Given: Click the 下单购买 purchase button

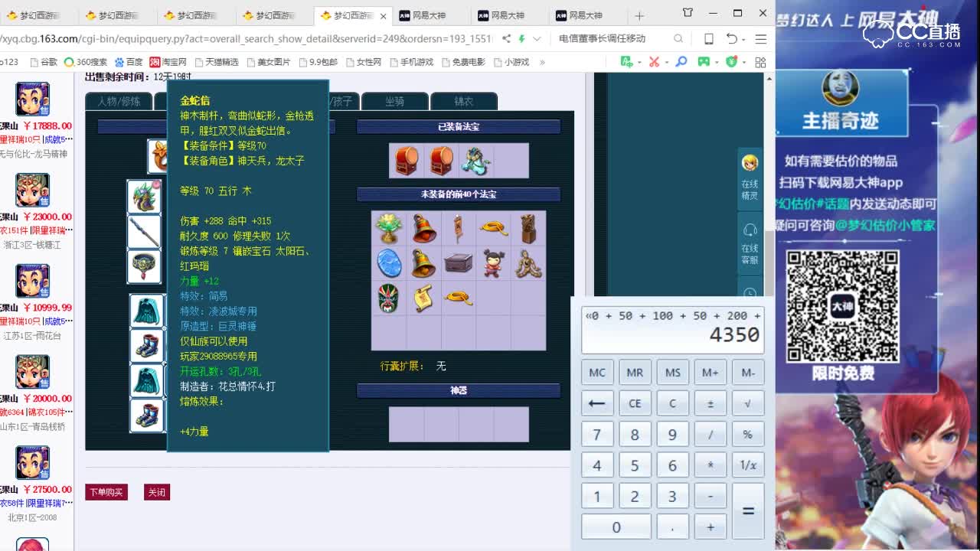Looking at the screenshot, I should point(106,492).
